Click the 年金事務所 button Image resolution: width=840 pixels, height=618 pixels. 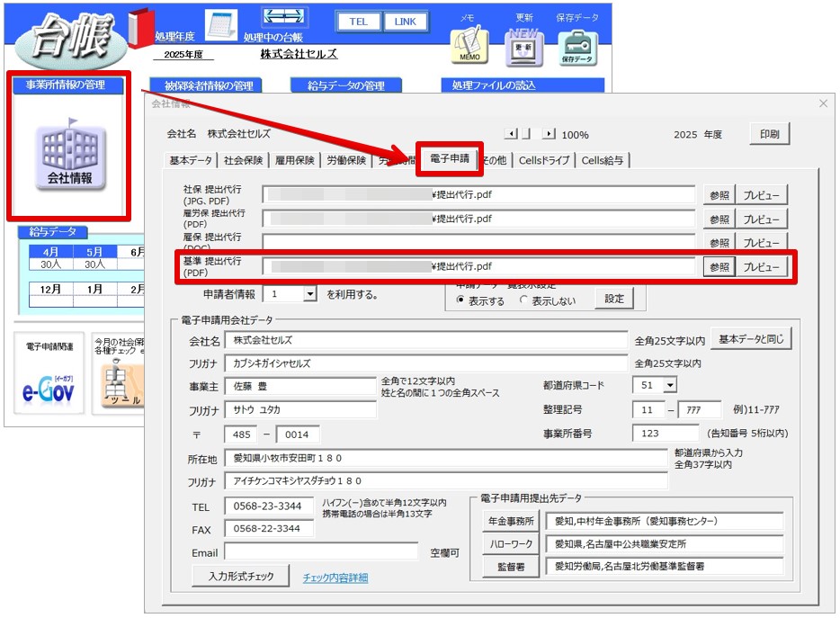pyautogui.click(x=511, y=521)
